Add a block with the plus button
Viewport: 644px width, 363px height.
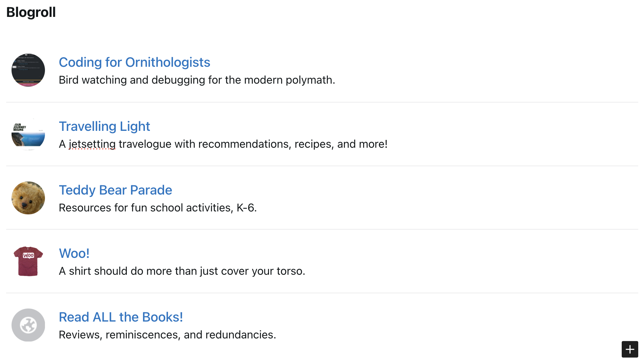630,349
